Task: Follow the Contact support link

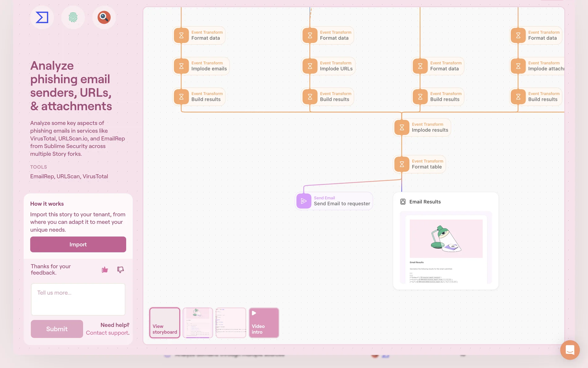Action: point(107,333)
